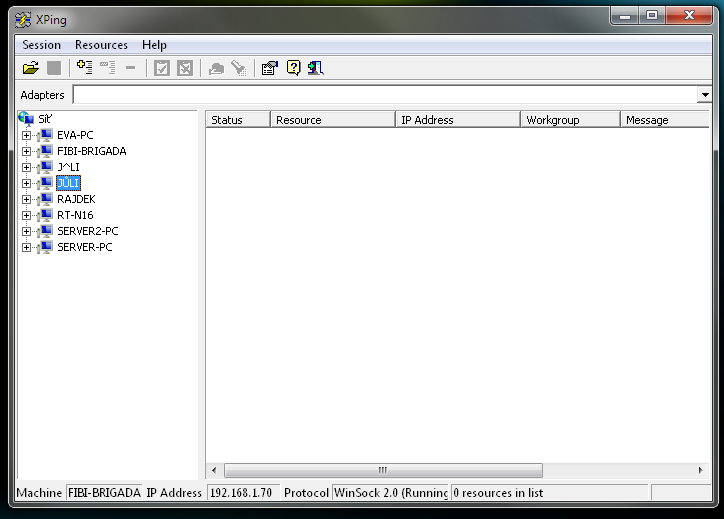Viewport: 724px width, 519px height.
Task: Open the Session menu
Action: pos(42,45)
